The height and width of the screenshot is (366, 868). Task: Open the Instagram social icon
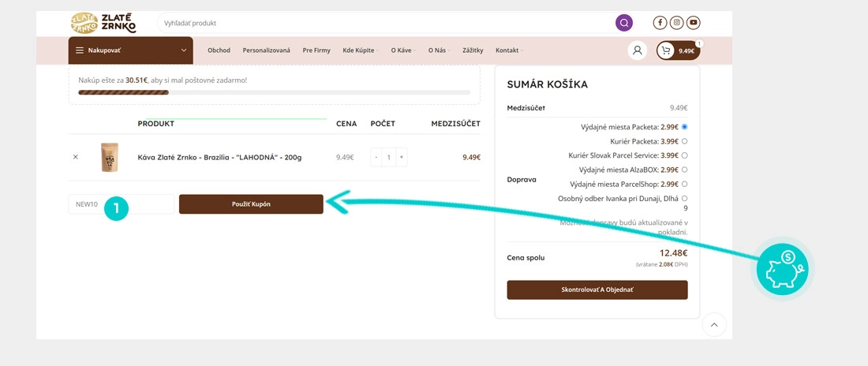676,23
